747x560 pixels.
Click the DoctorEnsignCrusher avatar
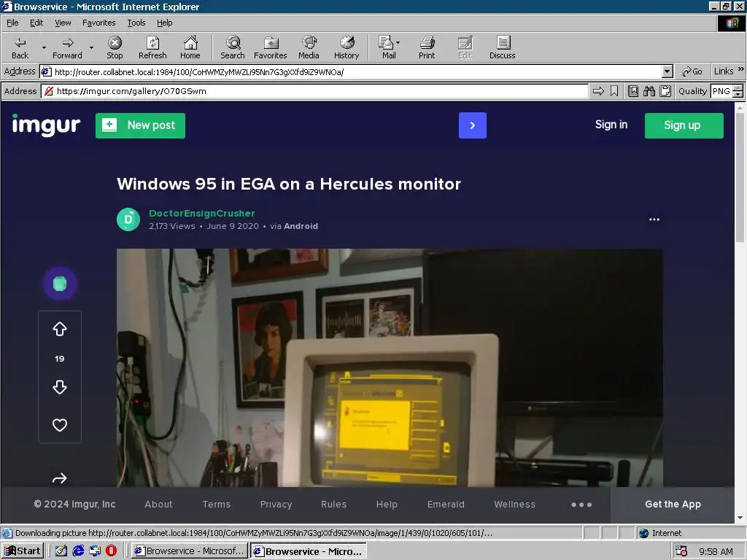click(128, 219)
